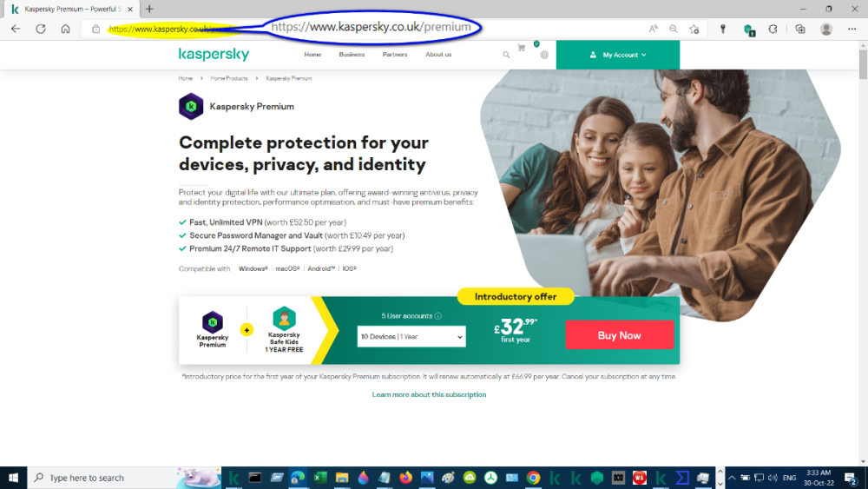Open the browser profile avatar icon
868x489 pixels.
(826, 29)
